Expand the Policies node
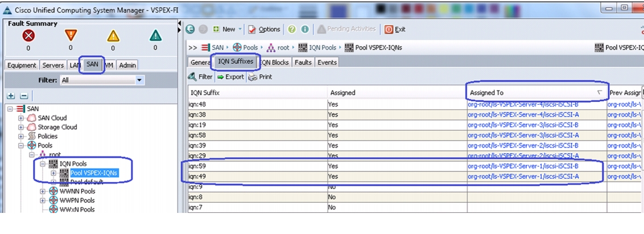 point(21,136)
